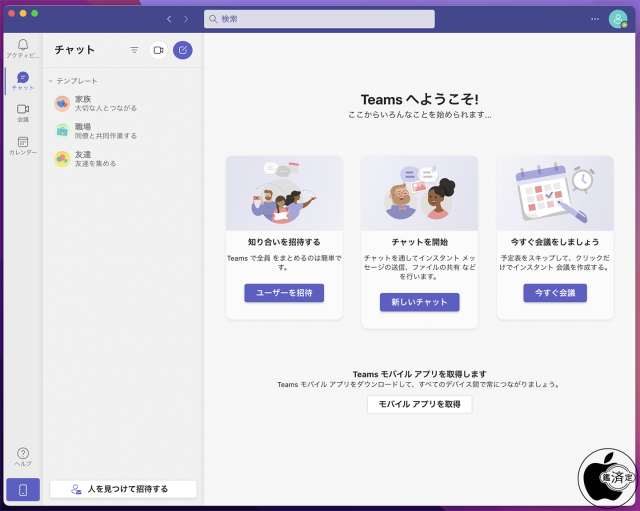Screen dimensions: 640x511
Task: Click the 友達を集める subtitle
Action: [x=96, y=164]
